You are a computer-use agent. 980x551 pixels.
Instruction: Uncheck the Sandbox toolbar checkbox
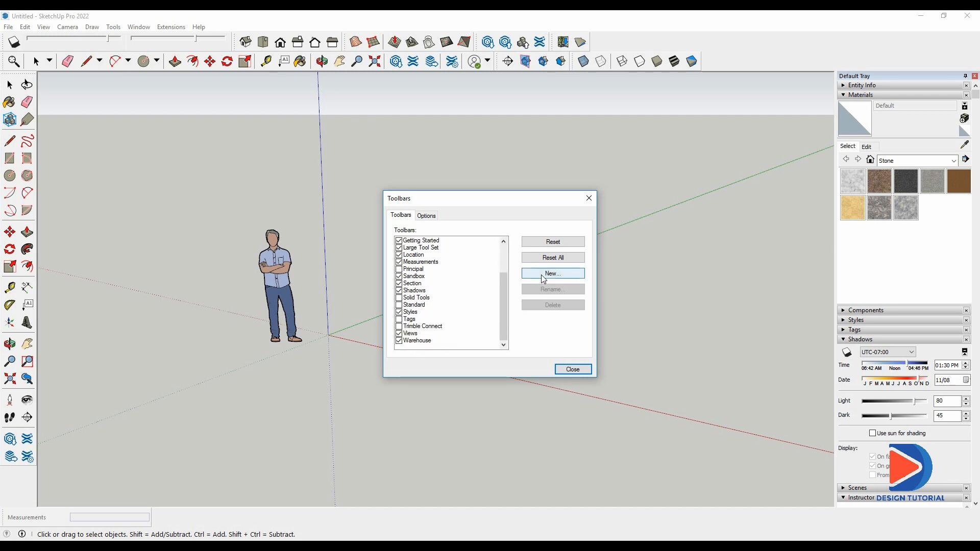coord(399,276)
